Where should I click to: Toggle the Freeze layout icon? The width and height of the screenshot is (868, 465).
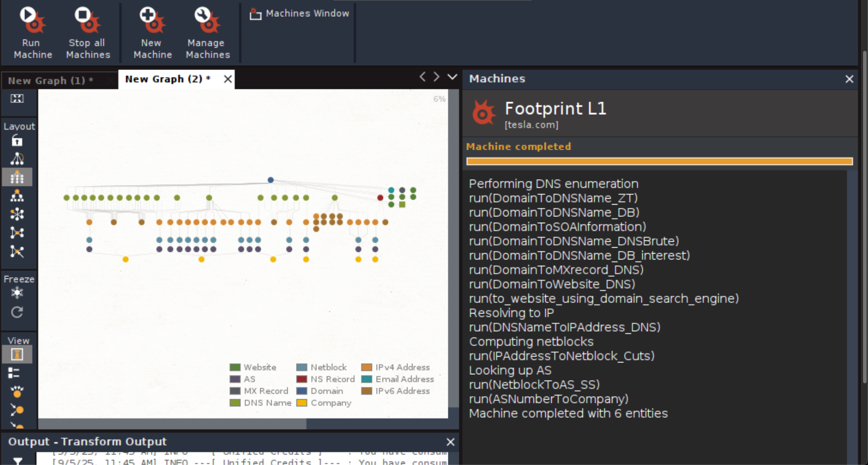17,293
